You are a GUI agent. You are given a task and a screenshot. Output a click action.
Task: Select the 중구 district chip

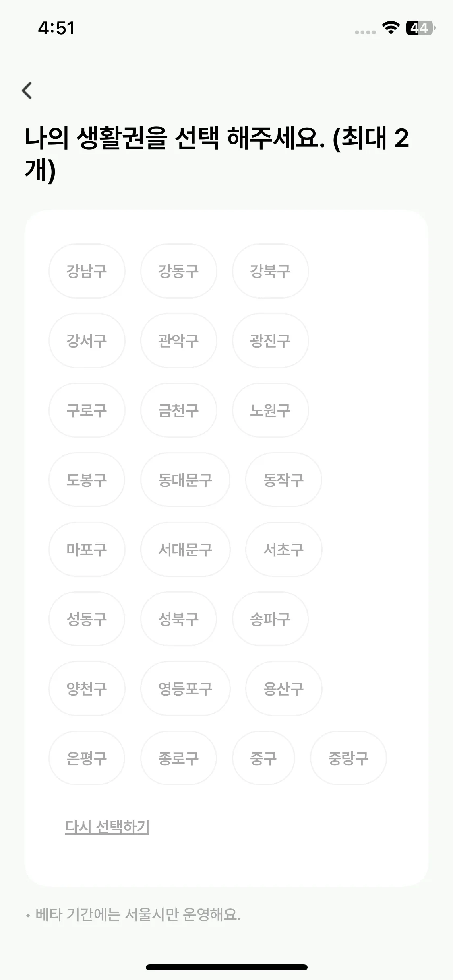pos(263,758)
